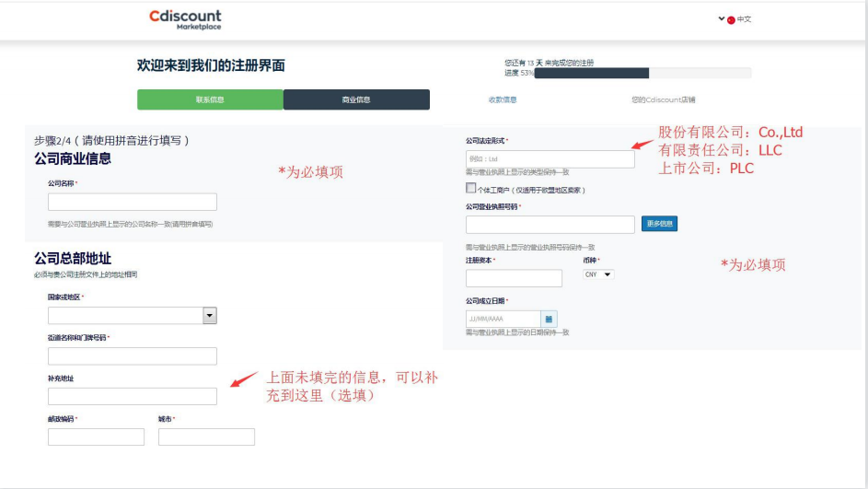Focus the 公司法定形式 legal form field
Viewport: 868px width, 489px height.
click(x=550, y=159)
